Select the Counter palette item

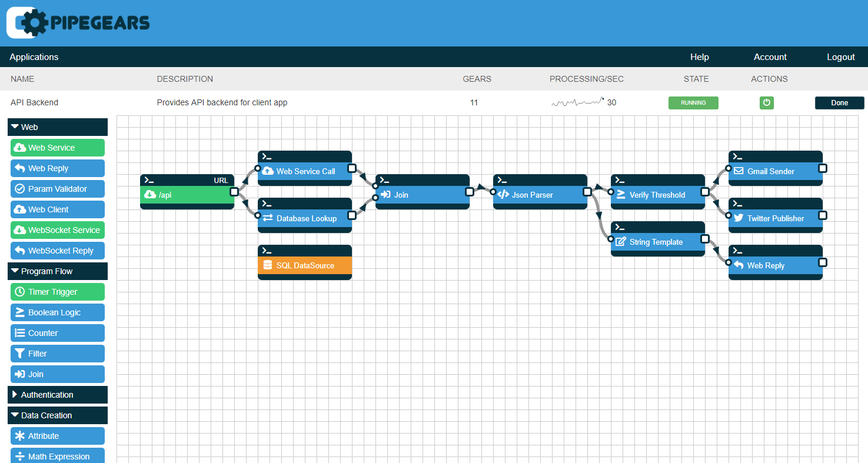coord(58,333)
